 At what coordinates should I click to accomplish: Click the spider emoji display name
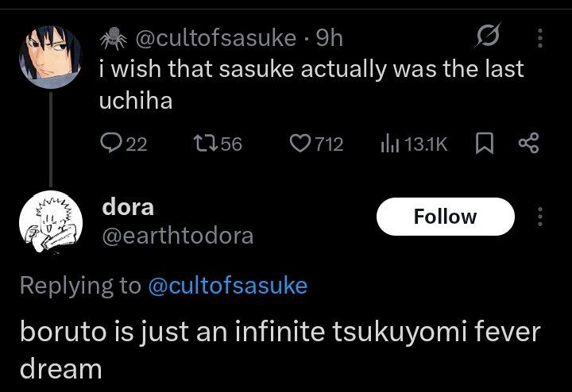[x=114, y=37]
